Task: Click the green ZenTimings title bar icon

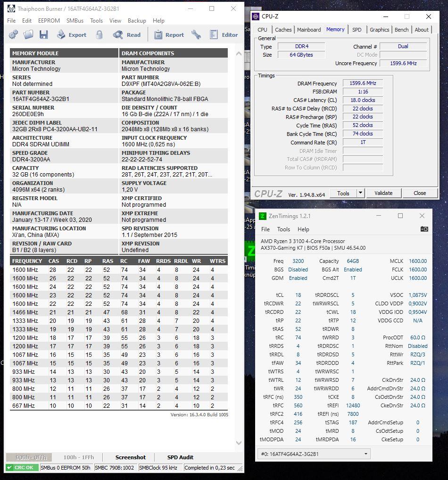Action: [262, 216]
